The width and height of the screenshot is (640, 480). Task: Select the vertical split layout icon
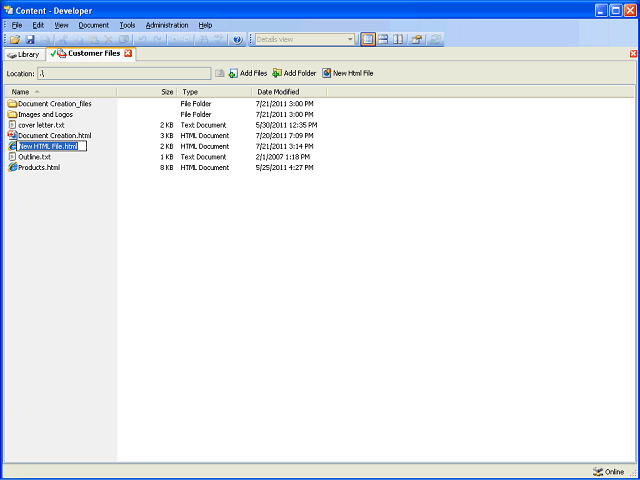point(398,40)
